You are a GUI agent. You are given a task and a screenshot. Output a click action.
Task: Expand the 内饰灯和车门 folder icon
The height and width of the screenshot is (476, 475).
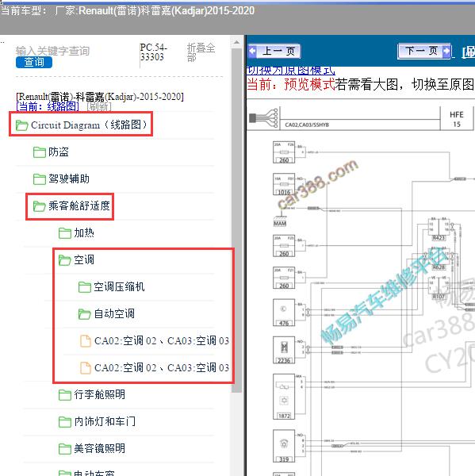pyautogui.click(x=65, y=422)
